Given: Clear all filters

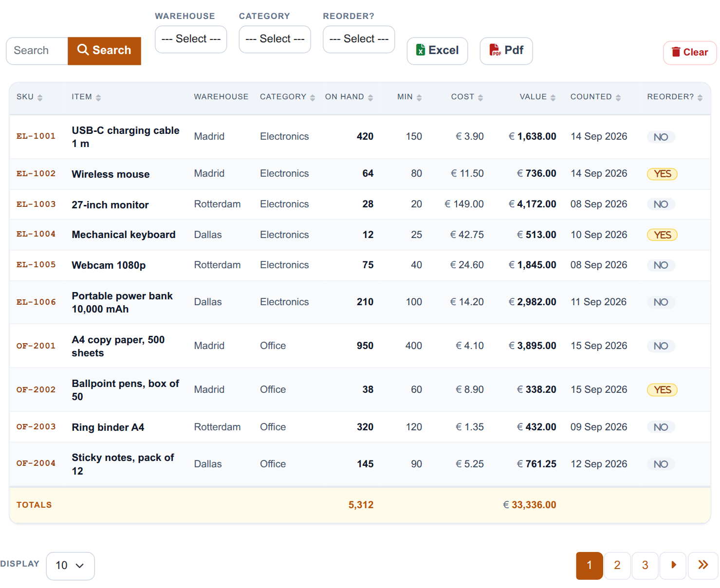Looking at the screenshot, I should [x=690, y=53].
